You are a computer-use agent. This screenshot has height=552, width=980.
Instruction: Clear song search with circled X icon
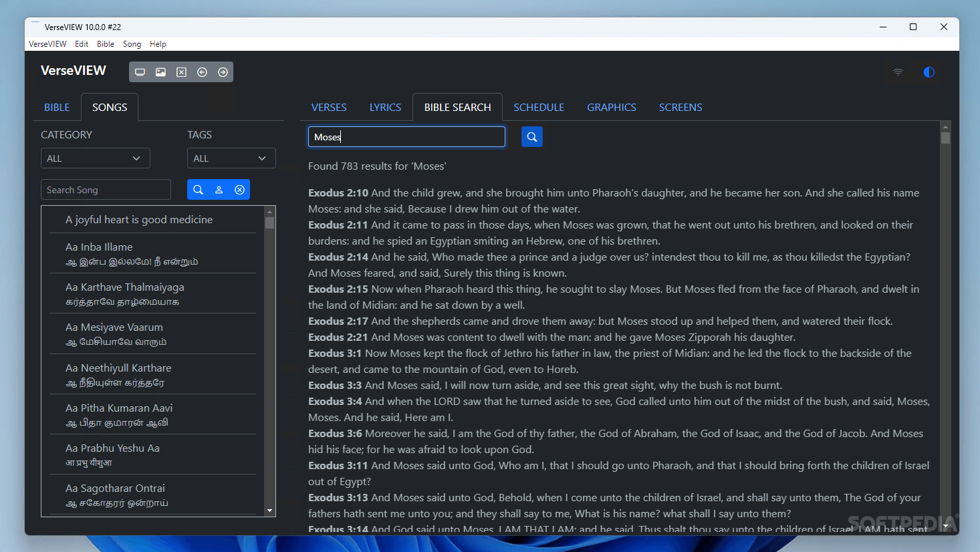click(x=239, y=190)
